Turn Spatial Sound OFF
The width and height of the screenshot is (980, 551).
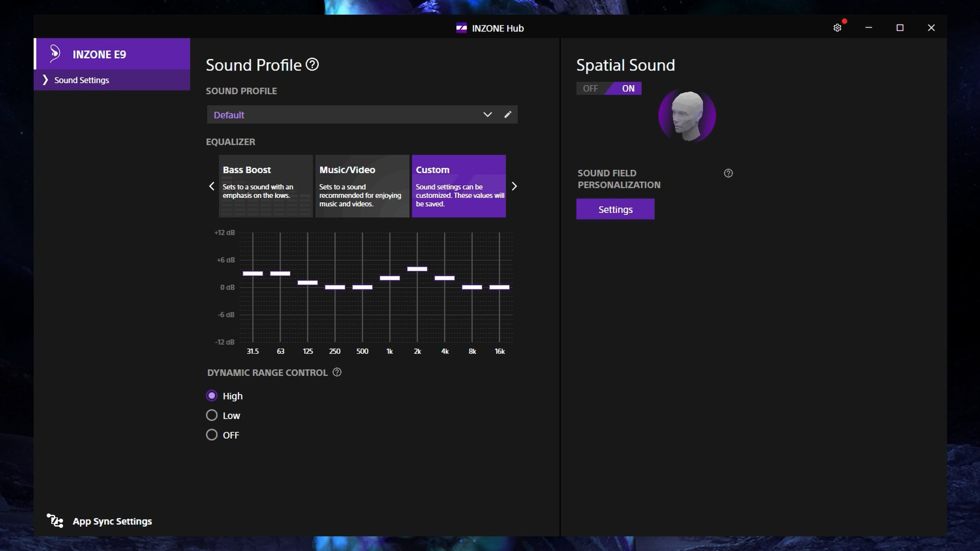pyautogui.click(x=591, y=88)
